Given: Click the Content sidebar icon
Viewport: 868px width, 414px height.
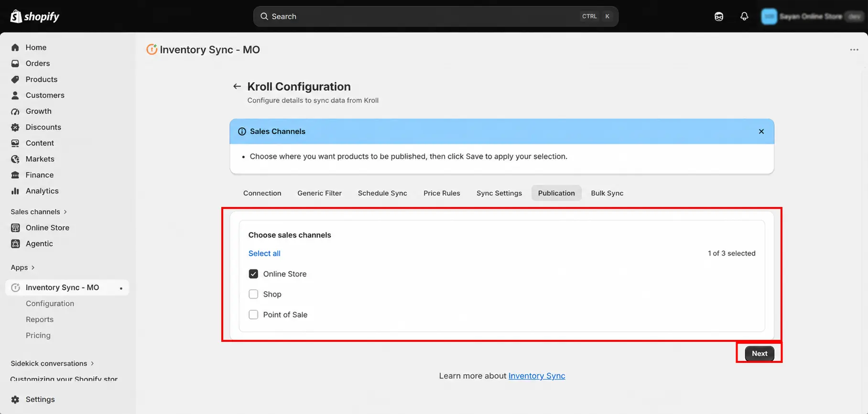Looking at the screenshot, I should [15, 143].
